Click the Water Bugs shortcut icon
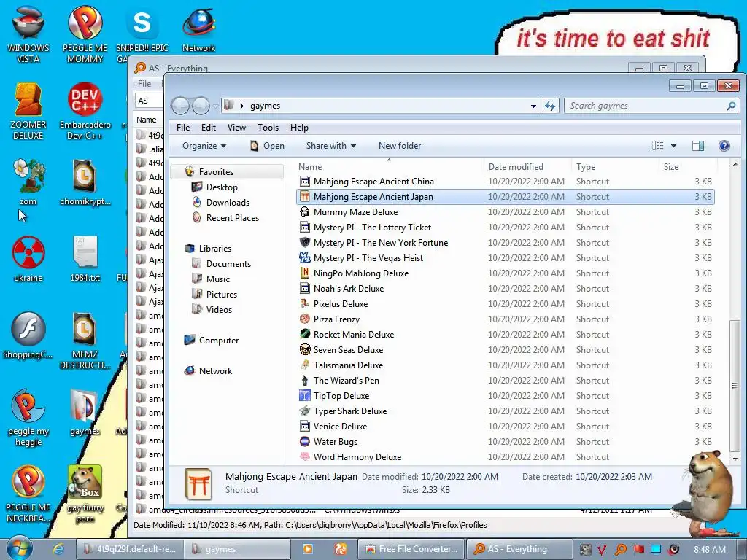The width and height of the screenshot is (747, 560). pos(305,441)
